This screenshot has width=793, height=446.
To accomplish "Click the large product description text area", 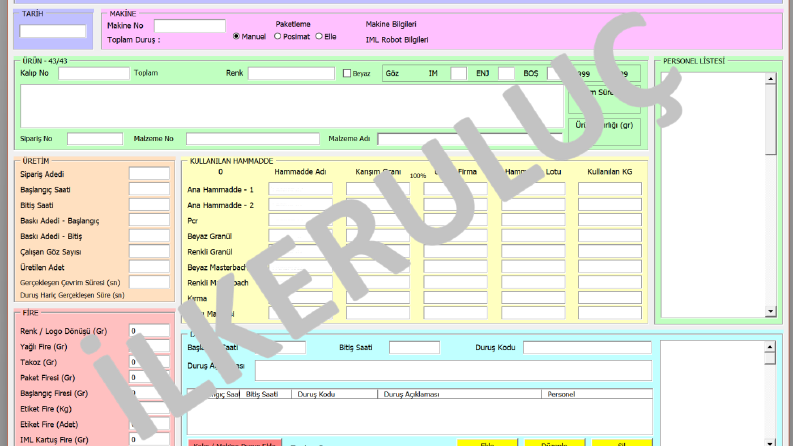I will coord(292,106).
